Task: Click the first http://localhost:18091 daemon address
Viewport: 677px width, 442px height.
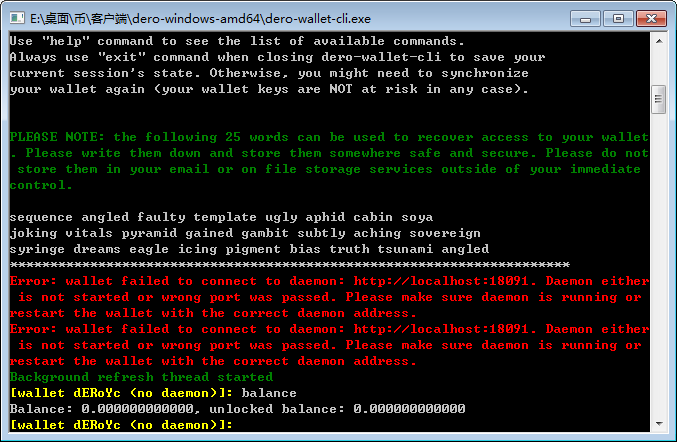Action: click(441, 281)
